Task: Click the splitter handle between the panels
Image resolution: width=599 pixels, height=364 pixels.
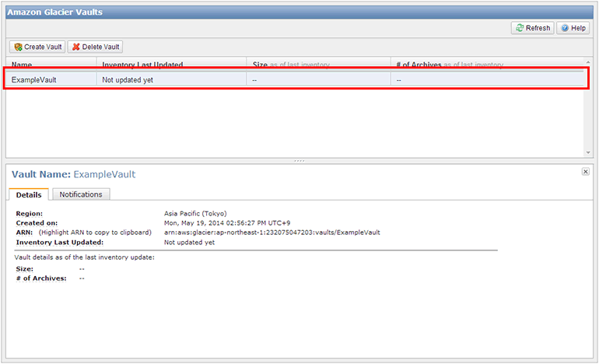Action: click(x=299, y=160)
